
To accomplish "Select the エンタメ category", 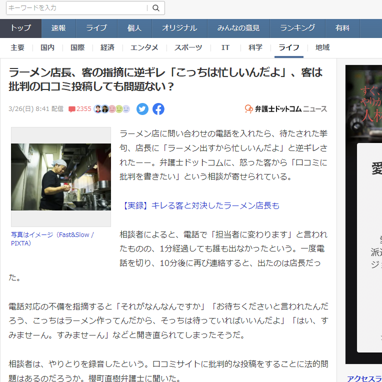I will pos(144,48).
